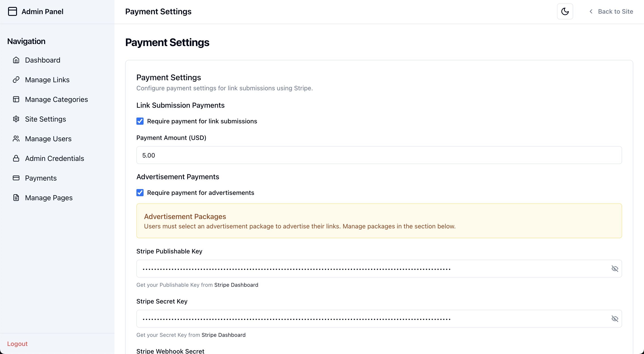This screenshot has height=354, width=644.
Task: Click the Payment Amount (USD) input field
Action: [379, 155]
